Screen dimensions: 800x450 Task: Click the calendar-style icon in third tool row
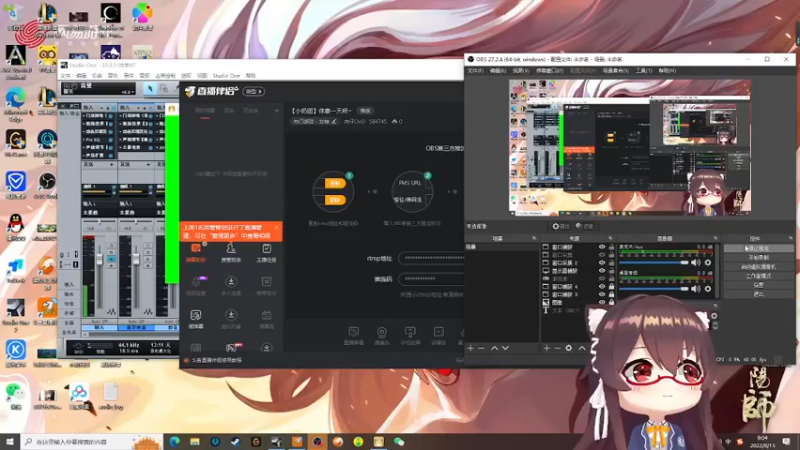pyautogui.click(x=266, y=315)
